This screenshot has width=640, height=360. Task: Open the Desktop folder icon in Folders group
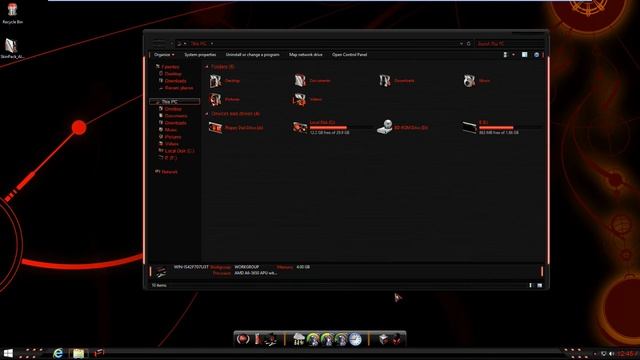(x=216, y=81)
